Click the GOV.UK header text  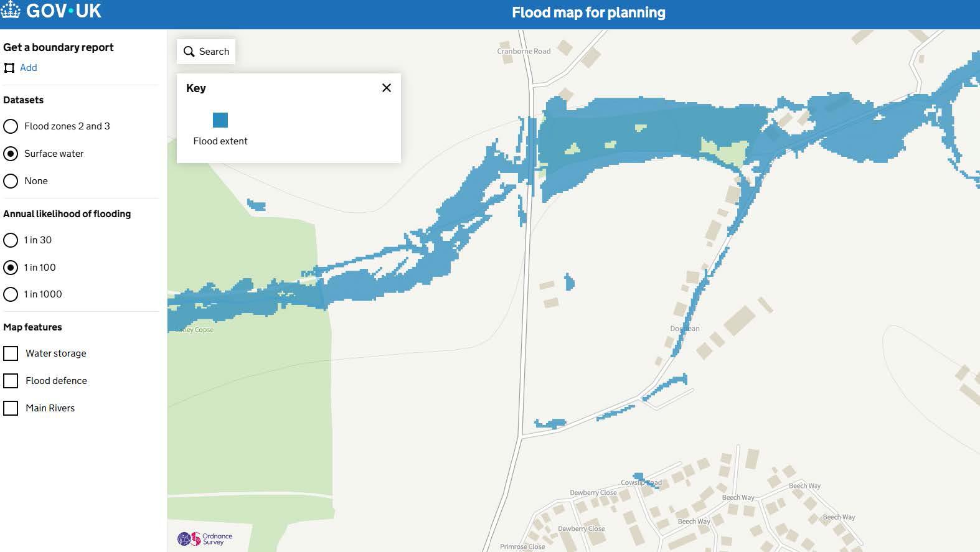tap(64, 11)
